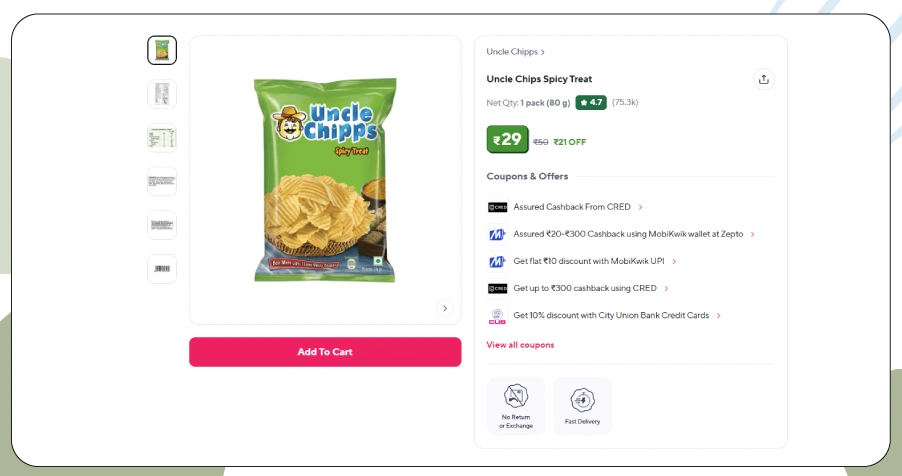
Task: Open the City Union Bank Credit Cards offer
Action: point(617,315)
